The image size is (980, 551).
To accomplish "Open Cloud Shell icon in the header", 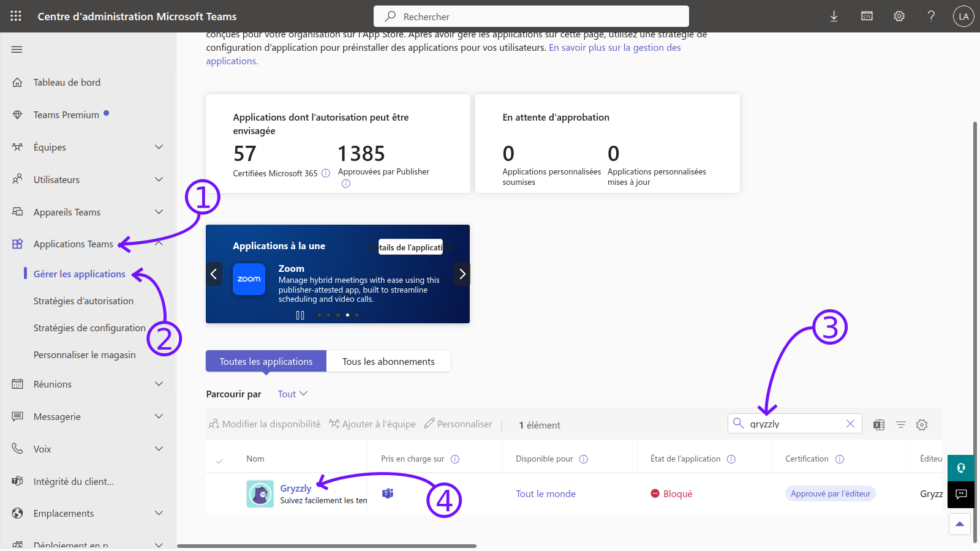I will [x=867, y=17].
